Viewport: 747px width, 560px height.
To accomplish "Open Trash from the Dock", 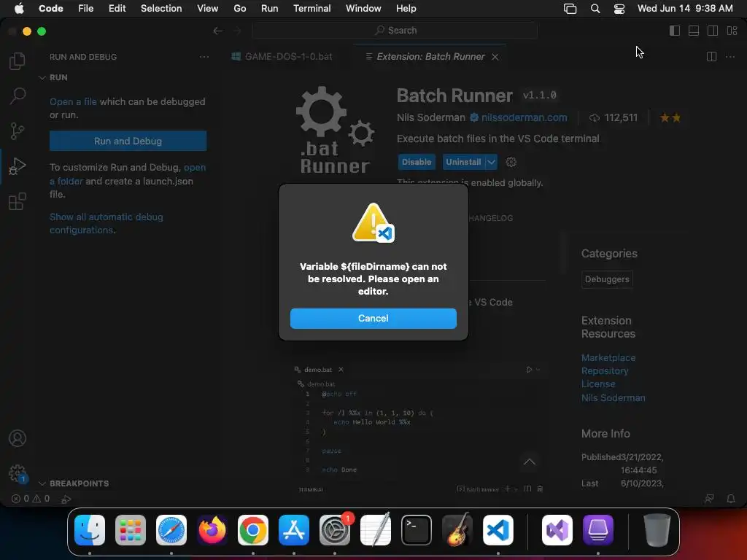I will 657,529.
